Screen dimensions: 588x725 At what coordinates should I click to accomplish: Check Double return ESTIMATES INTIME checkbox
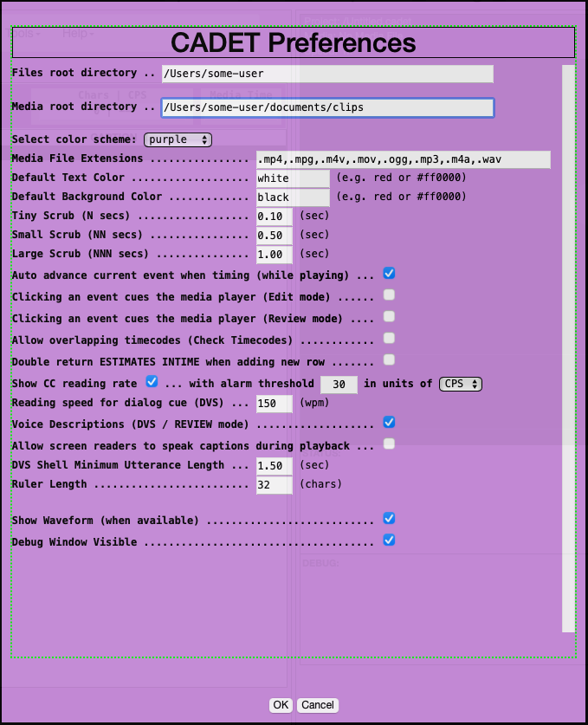tap(389, 359)
